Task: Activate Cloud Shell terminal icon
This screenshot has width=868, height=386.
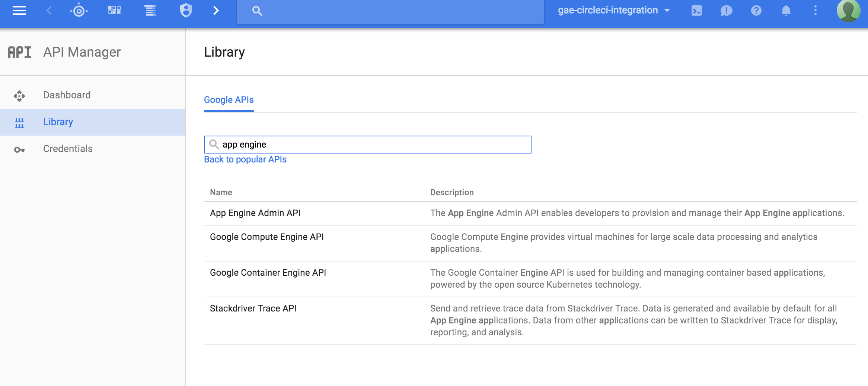Action: coord(696,10)
